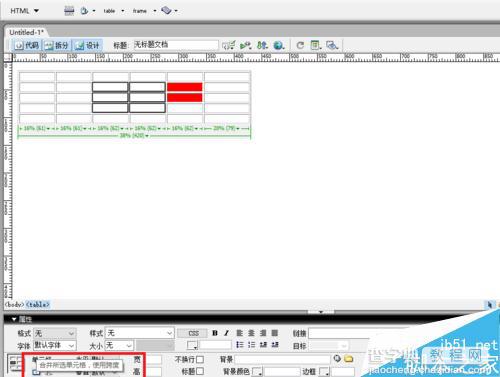The width and height of the screenshot is (500, 377).
Task: Open the 字体 font dropdown
Action: (55, 345)
